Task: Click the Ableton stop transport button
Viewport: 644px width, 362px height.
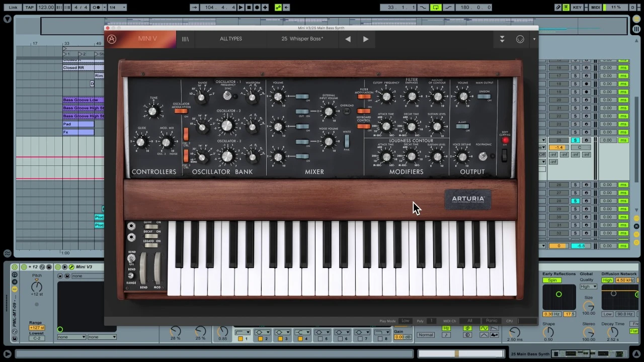Action: tap(249, 8)
